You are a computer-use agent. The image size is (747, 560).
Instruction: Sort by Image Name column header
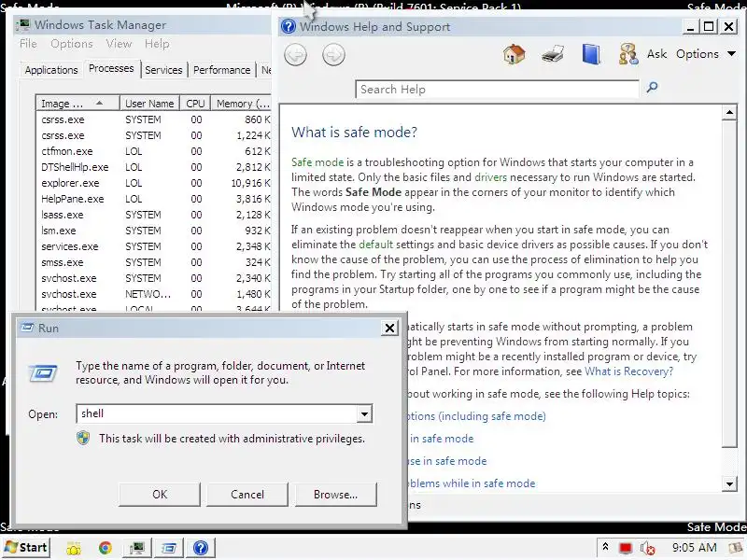78,104
